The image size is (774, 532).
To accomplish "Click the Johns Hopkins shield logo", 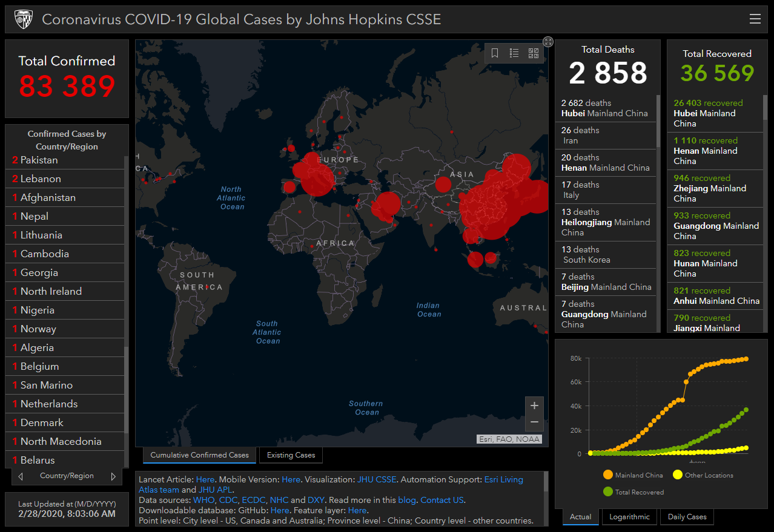I will [x=23, y=19].
